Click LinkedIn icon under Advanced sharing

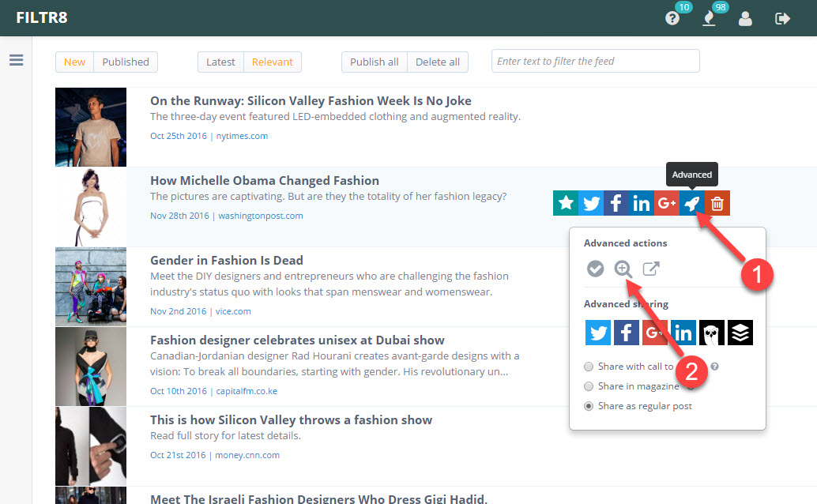683,333
